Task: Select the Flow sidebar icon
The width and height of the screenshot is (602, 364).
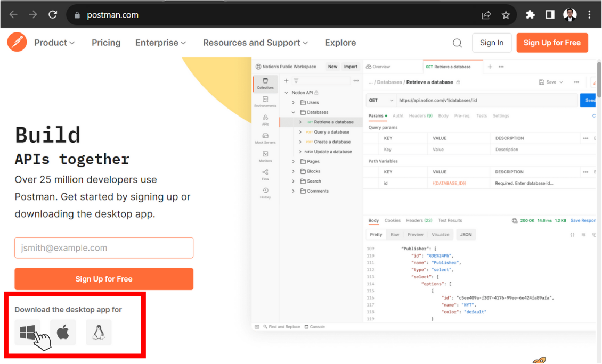Action: 265,175
